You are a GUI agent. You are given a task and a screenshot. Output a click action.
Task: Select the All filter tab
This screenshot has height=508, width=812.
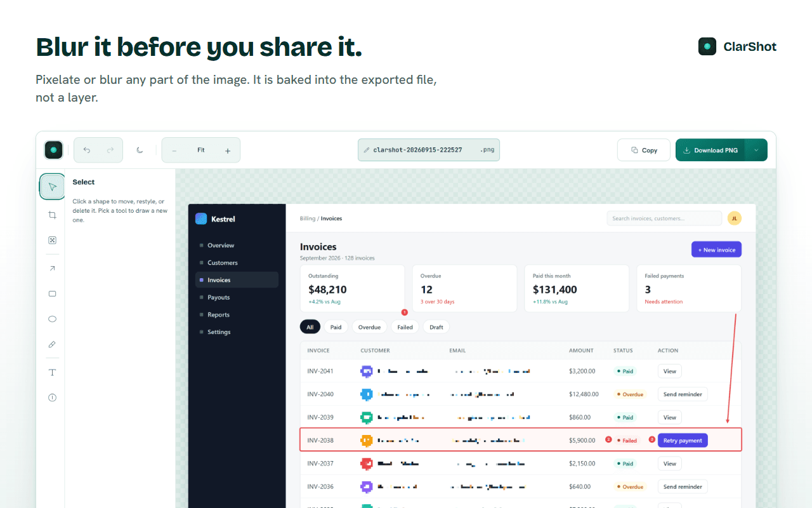(x=310, y=327)
